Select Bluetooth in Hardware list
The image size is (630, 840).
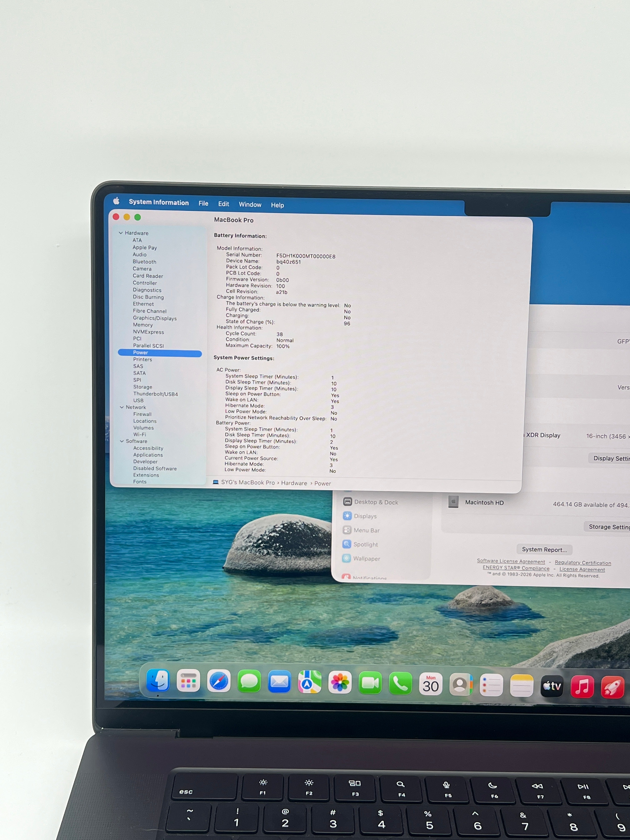tap(145, 262)
